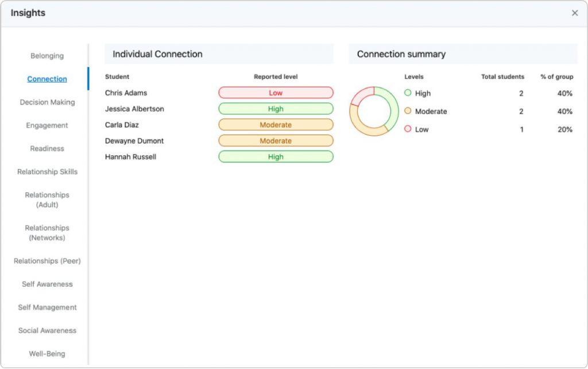
Task: Select the Connection sidebar link
Action: point(47,79)
